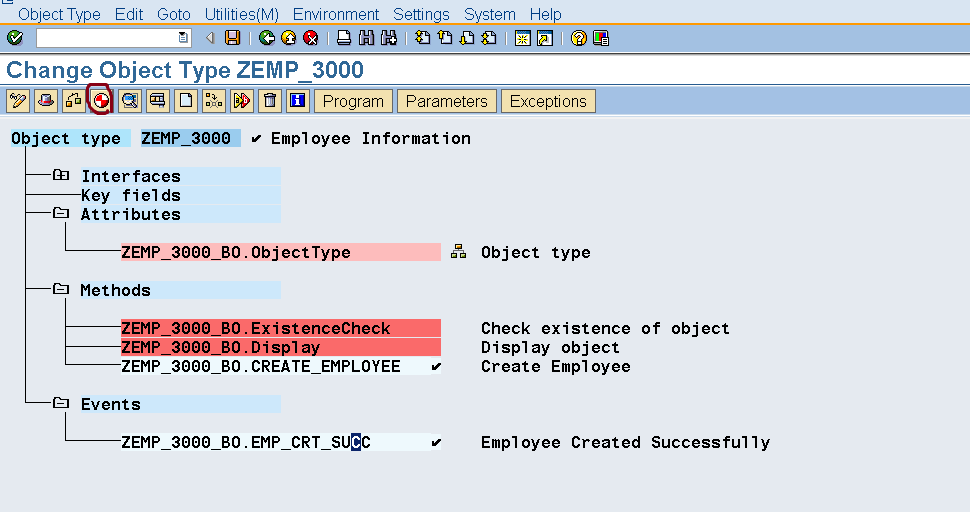Click the Display/Change pencil icon

click(x=18, y=101)
